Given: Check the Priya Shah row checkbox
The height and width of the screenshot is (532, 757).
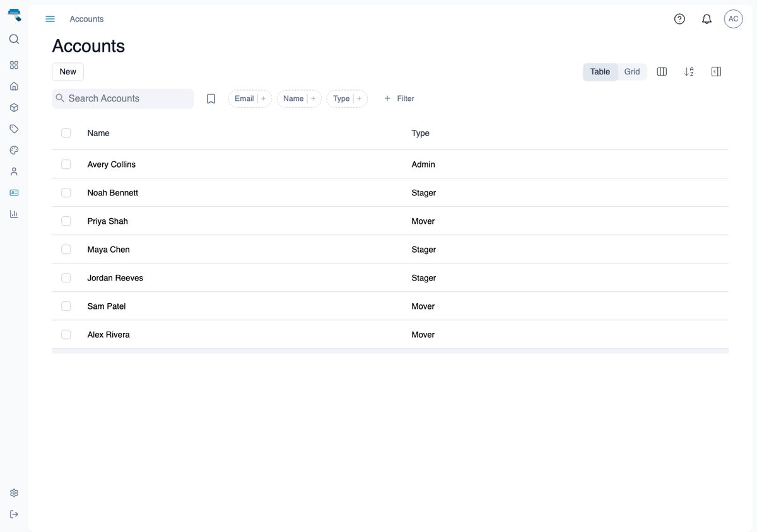Looking at the screenshot, I should click(x=66, y=221).
